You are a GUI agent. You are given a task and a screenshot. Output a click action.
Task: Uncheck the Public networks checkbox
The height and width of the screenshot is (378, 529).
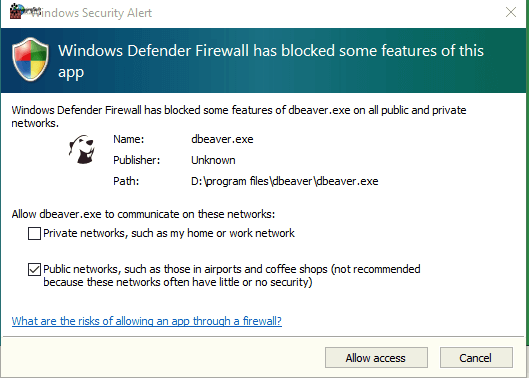coord(34,269)
